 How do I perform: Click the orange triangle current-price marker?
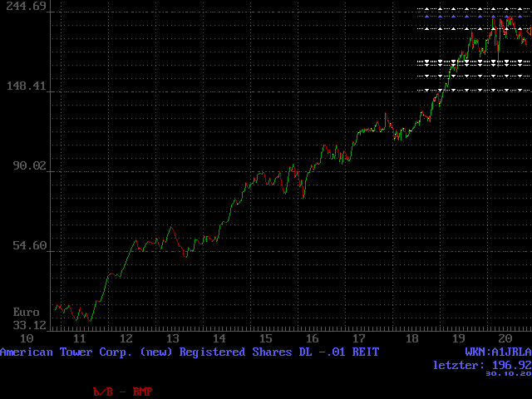pos(529,30)
